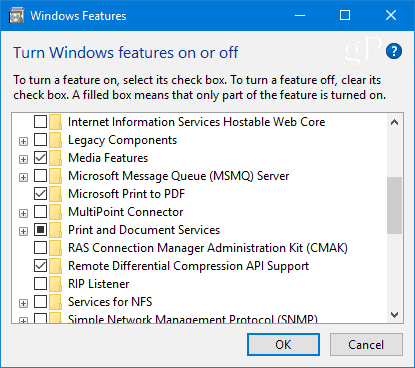Click Cancel to discard changes

pos(366,345)
